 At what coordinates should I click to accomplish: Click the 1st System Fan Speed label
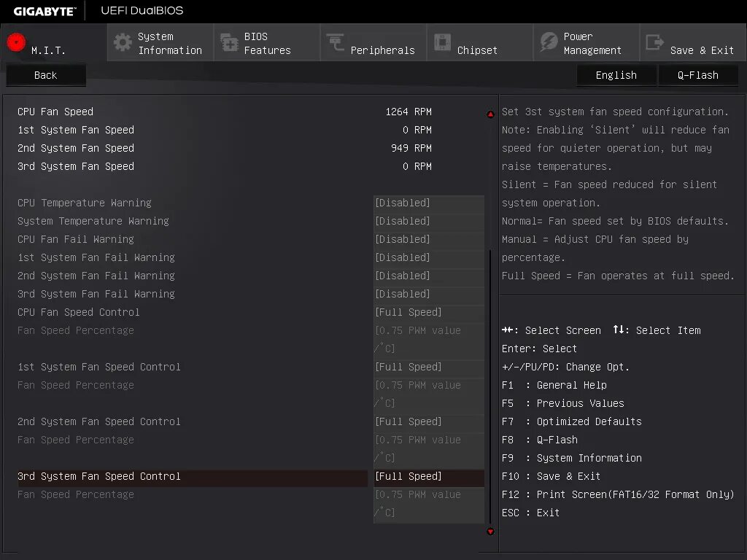coord(76,130)
